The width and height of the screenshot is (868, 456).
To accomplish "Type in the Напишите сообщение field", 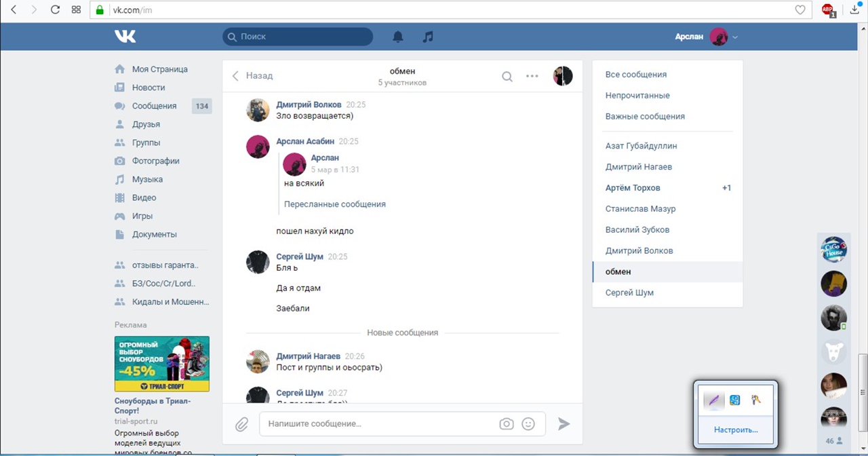I will [380, 424].
